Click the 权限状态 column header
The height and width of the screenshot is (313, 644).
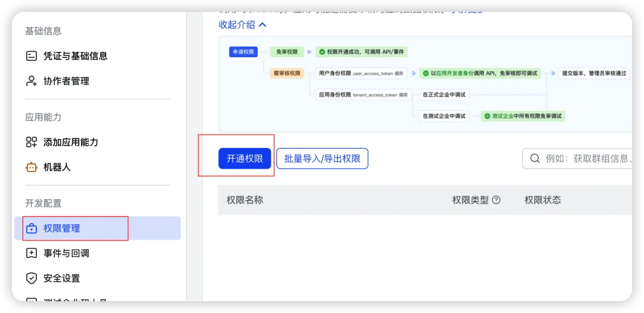tap(543, 200)
